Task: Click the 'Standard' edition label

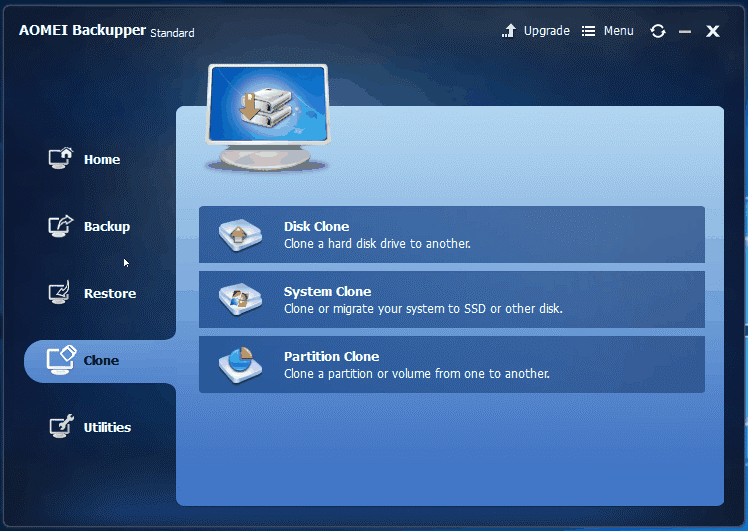Action: click(172, 33)
